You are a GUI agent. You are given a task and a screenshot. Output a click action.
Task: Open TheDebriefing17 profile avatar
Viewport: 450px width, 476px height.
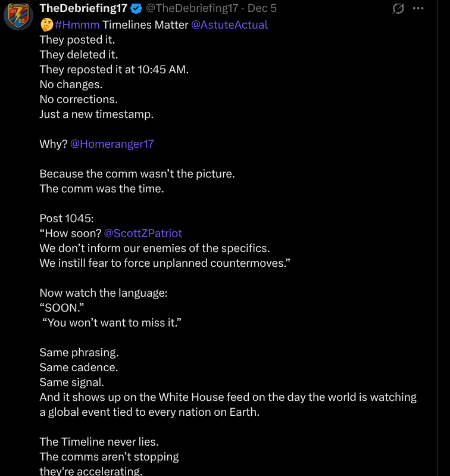[18, 15]
